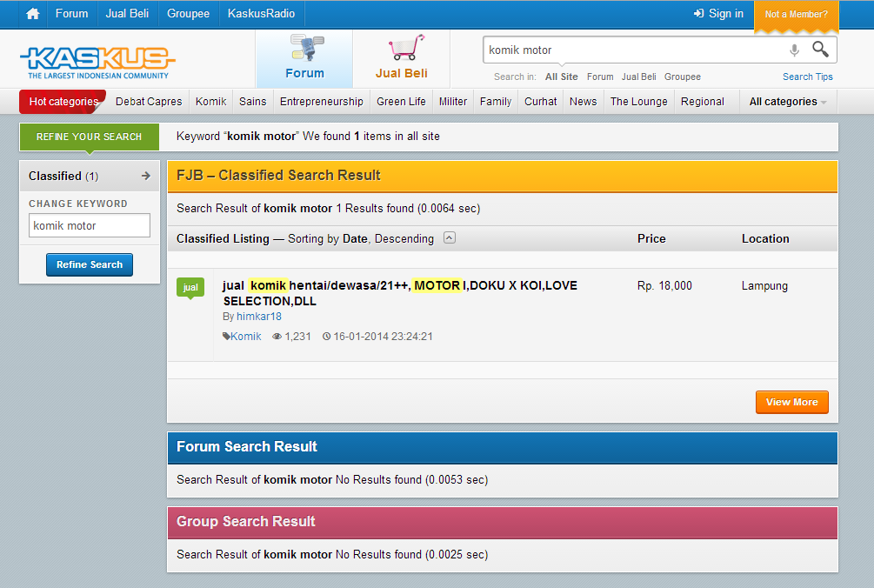Viewport: 874px width, 588px height.
Task: Open the jual komik listing title
Action: [x=400, y=293]
